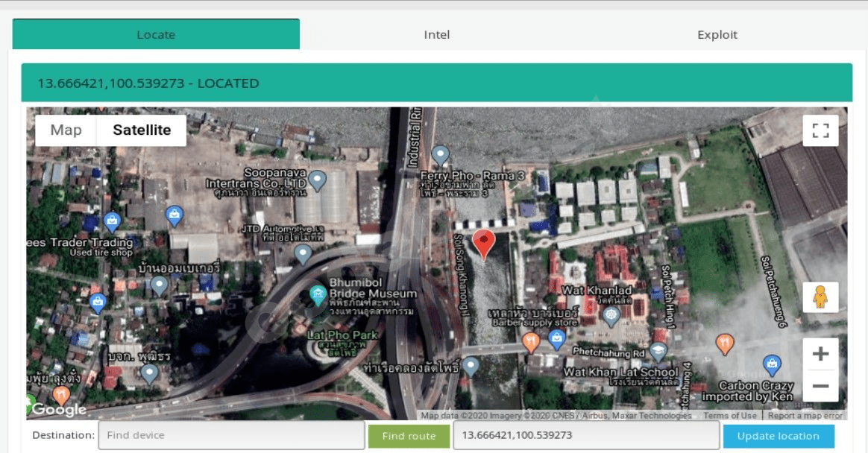Switch map to Satellite view
Viewport: 868px width, 453px height.
[142, 130]
